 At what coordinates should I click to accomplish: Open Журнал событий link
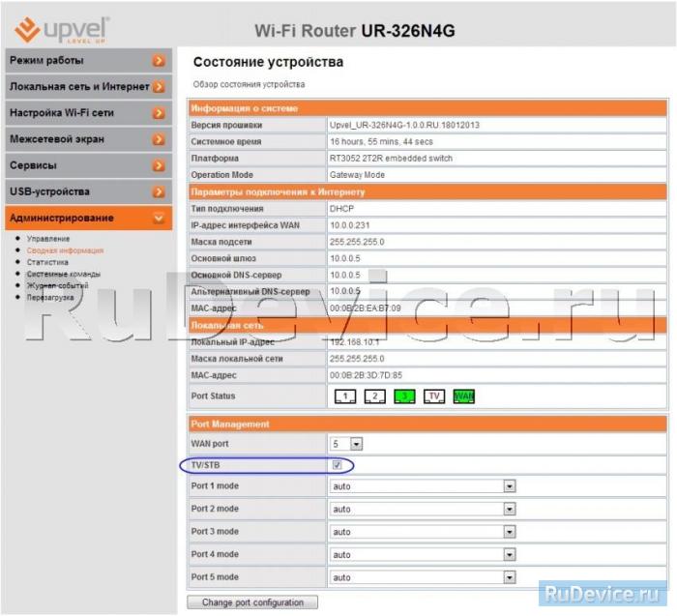coord(58,285)
